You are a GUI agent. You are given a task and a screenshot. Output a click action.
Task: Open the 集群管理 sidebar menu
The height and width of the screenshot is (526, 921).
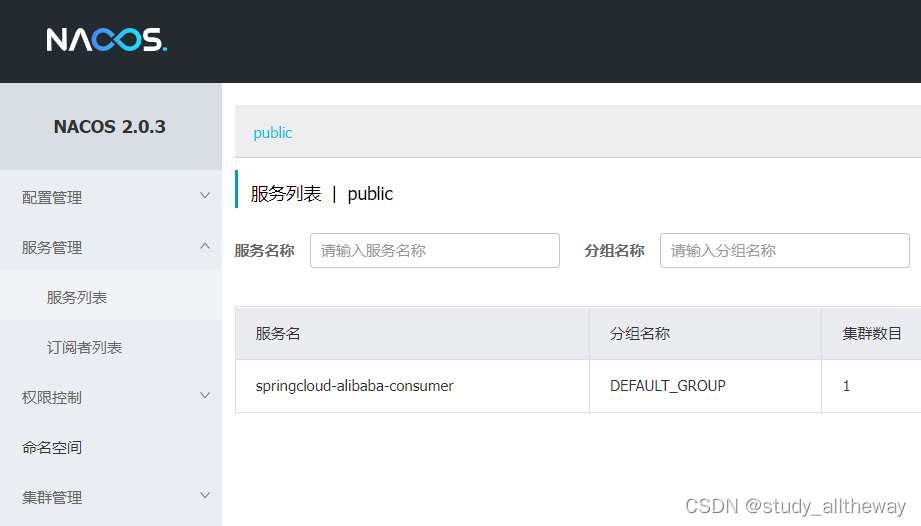click(111, 497)
